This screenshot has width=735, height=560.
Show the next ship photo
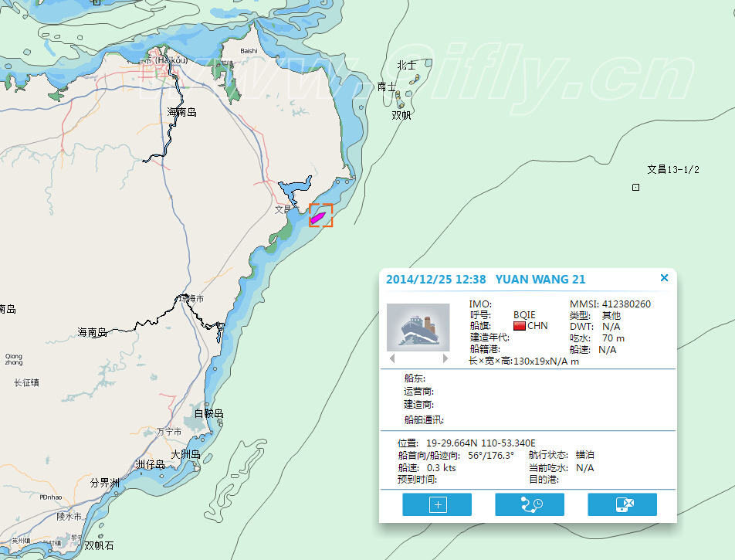point(445,358)
